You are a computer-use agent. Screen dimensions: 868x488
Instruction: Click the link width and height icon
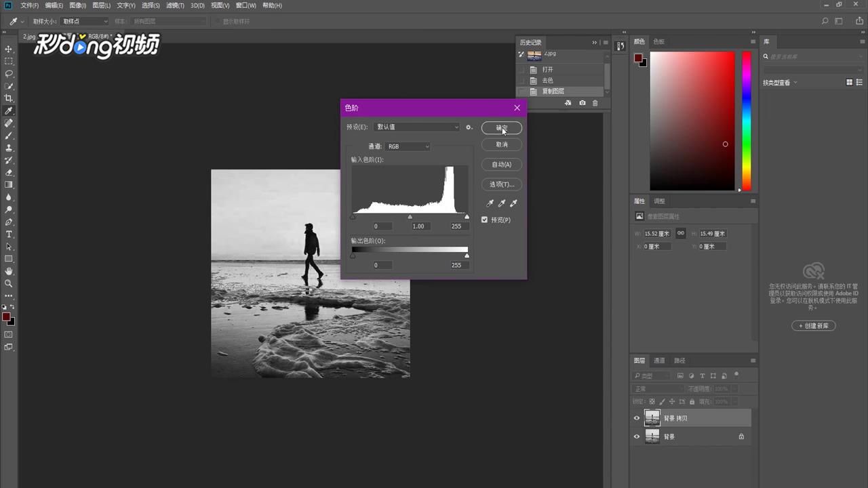point(680,233)
